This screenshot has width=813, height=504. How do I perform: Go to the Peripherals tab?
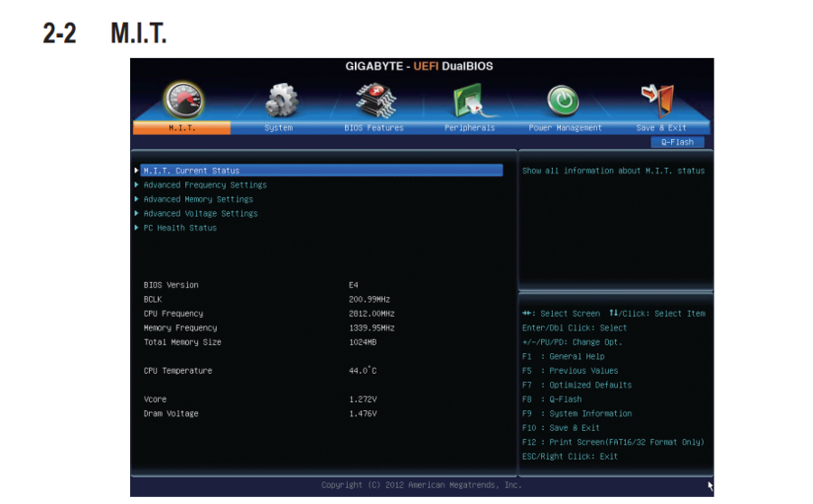(470, 127)
